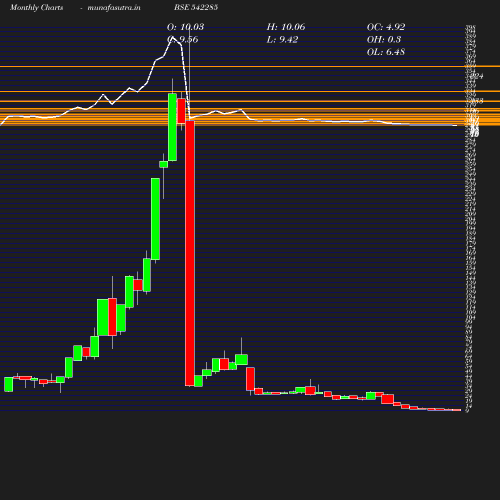This screenshot has height=500, width=500.
Task: Click the 'OL: 6.48' value
Action: point(386,52)
